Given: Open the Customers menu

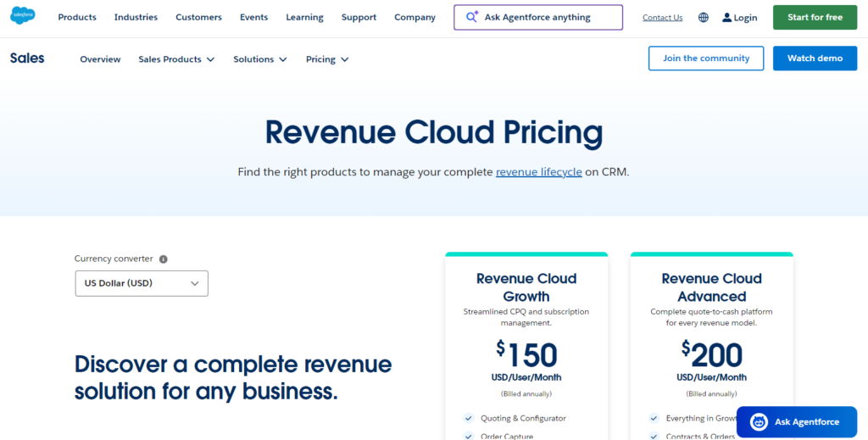Looking at the screenshot, I should click(198, 17).
